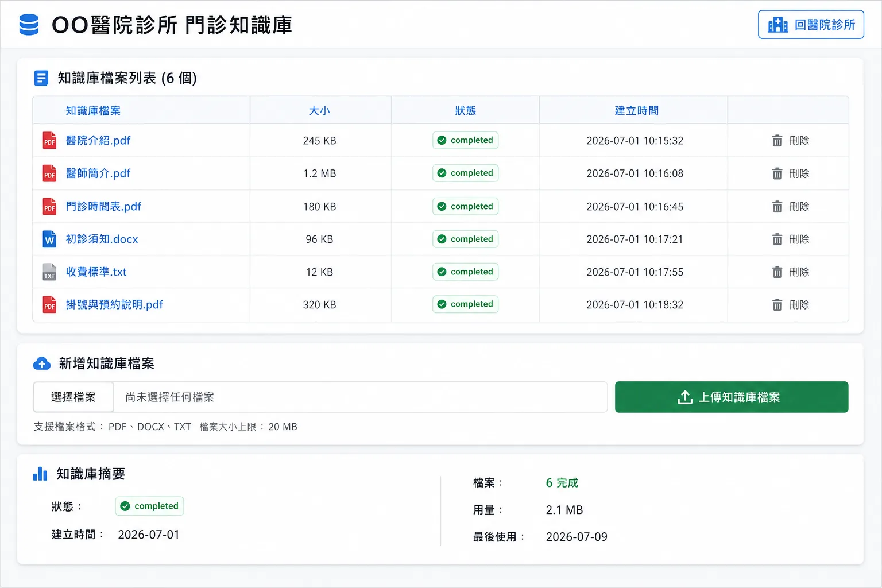The height and width of the screenshot is (588, 882).
Task: Click the 6 完成 file count
Action: click(562, 483)
